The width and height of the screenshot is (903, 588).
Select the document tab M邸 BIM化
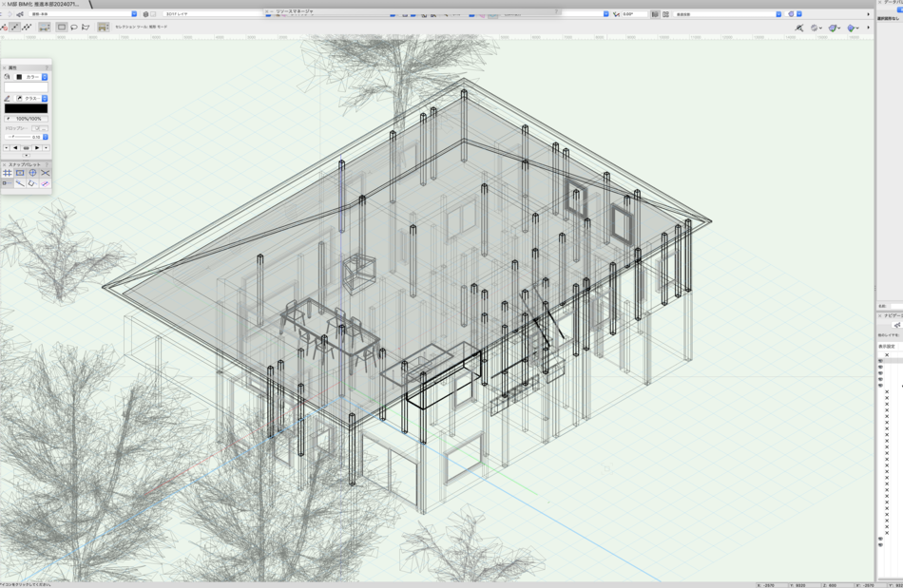tap(43, 4)
